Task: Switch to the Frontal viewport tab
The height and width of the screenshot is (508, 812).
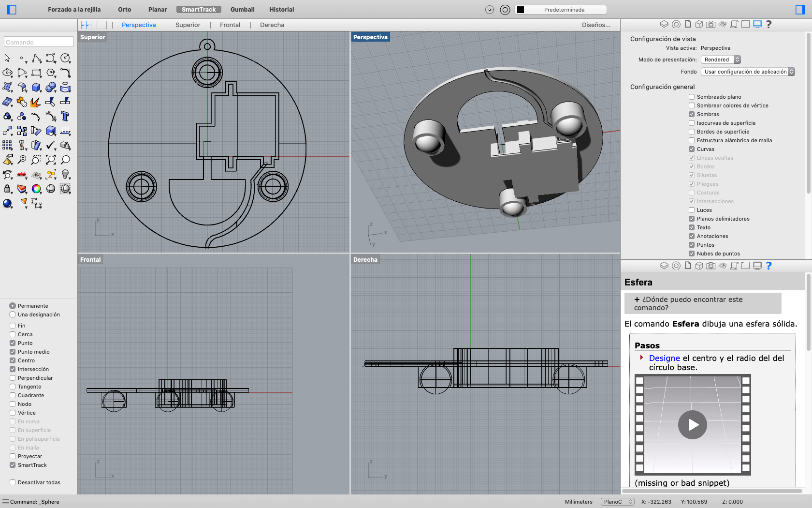Action: click(230, 25)
